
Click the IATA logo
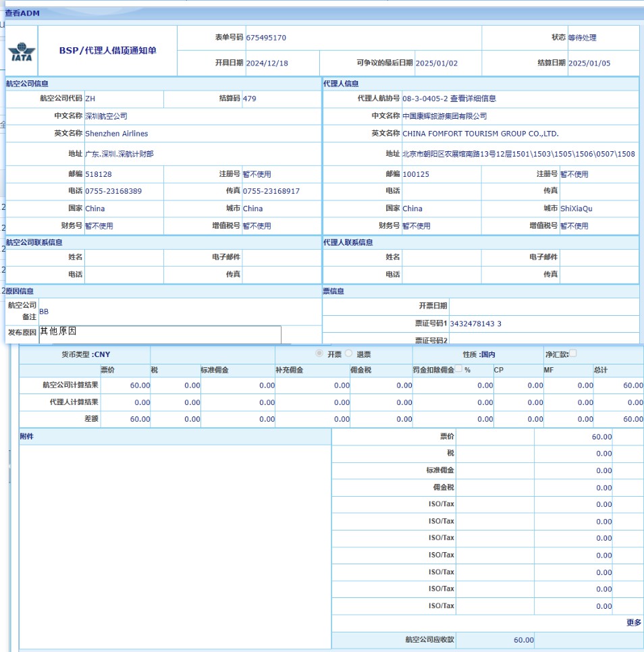(x=22, y=52)
